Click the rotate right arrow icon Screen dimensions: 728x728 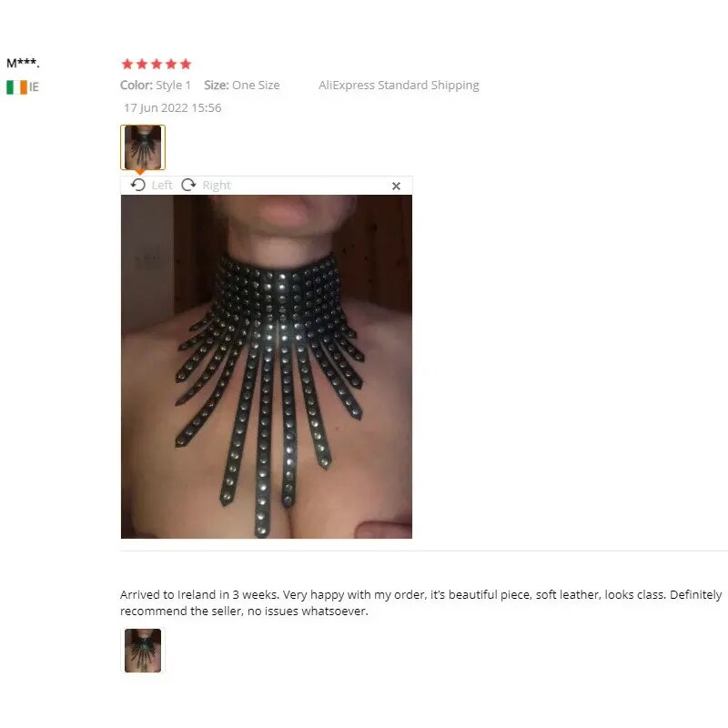[x=188, y=185]
